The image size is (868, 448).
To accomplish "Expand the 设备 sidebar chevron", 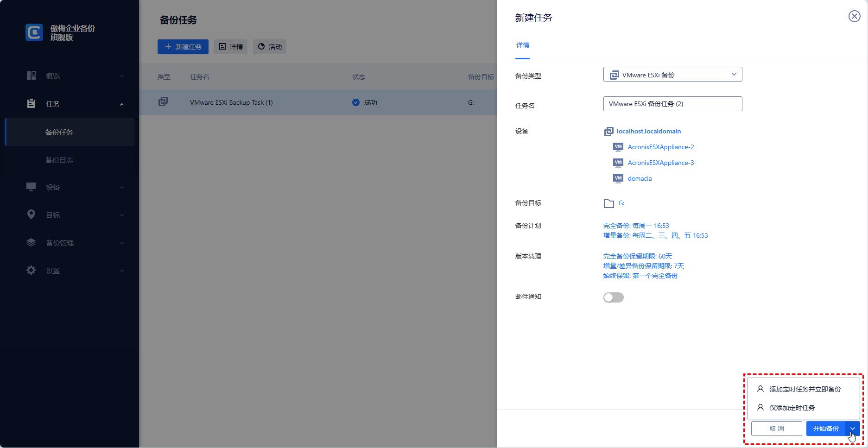I will coord(122,187).
